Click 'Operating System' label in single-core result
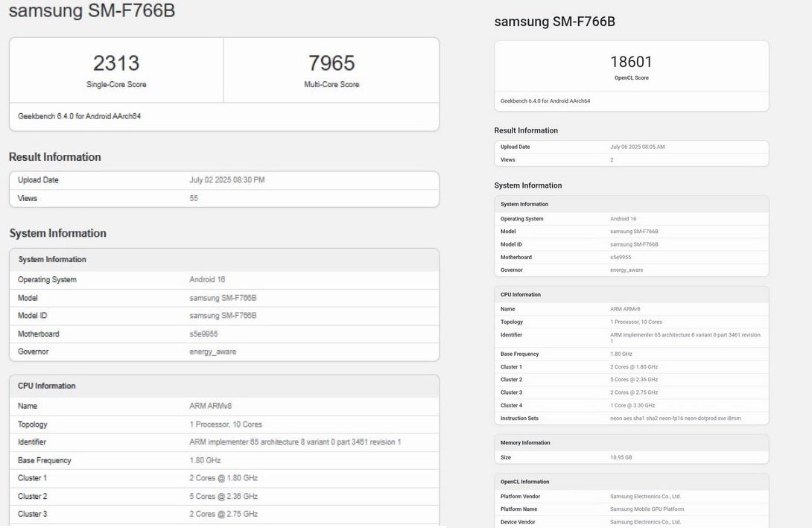The image size is (812, 528). (x=47, y=279)
